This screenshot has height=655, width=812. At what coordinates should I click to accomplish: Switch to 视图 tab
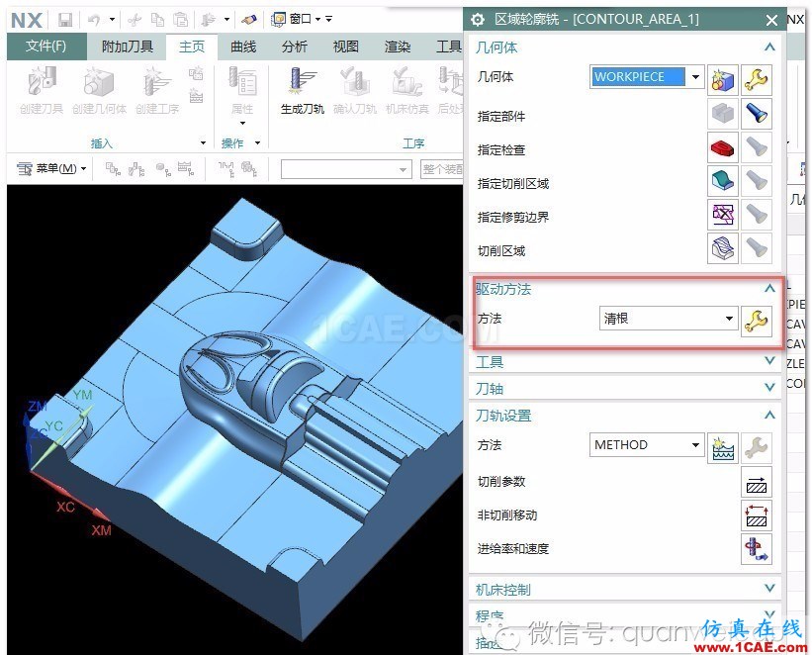tap(346, 47)
